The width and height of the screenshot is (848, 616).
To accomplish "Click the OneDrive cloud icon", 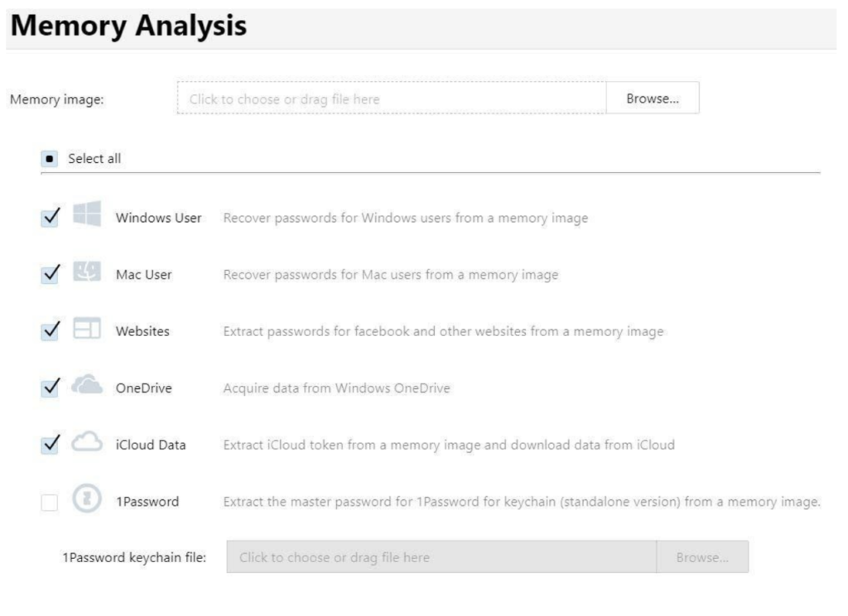I will (87, 384).
